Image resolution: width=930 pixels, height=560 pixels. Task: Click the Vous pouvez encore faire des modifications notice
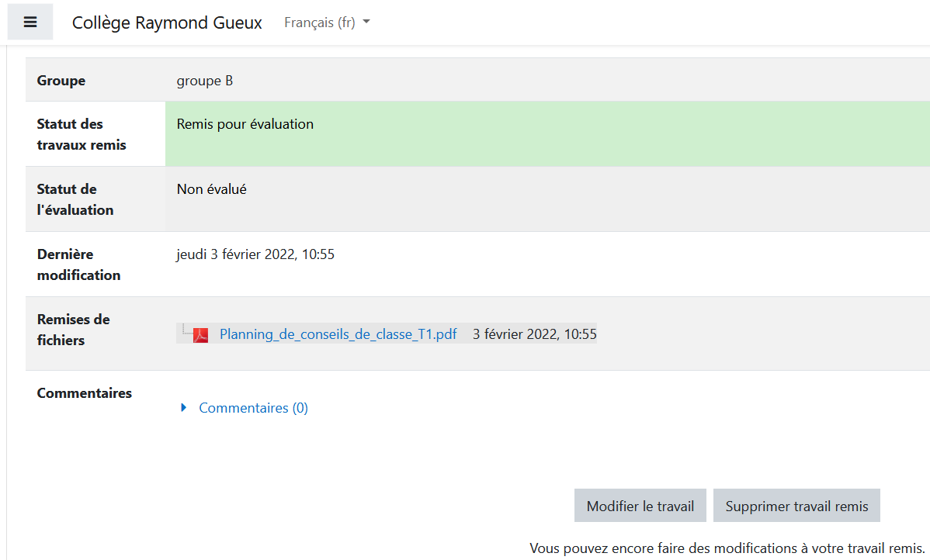tap(727, 548)
